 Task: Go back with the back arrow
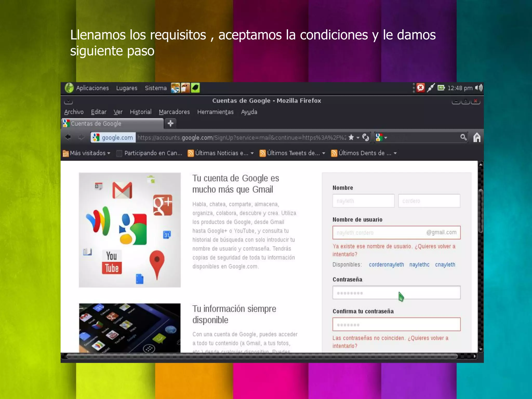click(68, 137)
